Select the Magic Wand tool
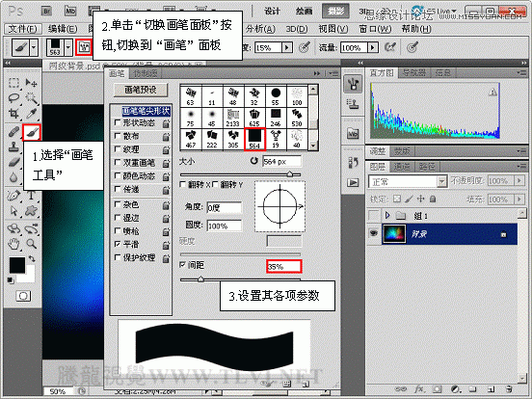532x399 pixels. 31,98
